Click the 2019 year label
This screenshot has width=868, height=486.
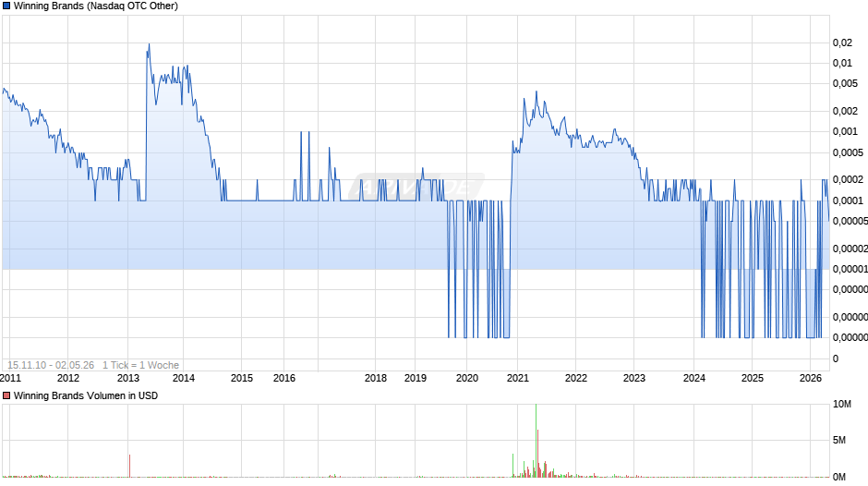(416, 378)
